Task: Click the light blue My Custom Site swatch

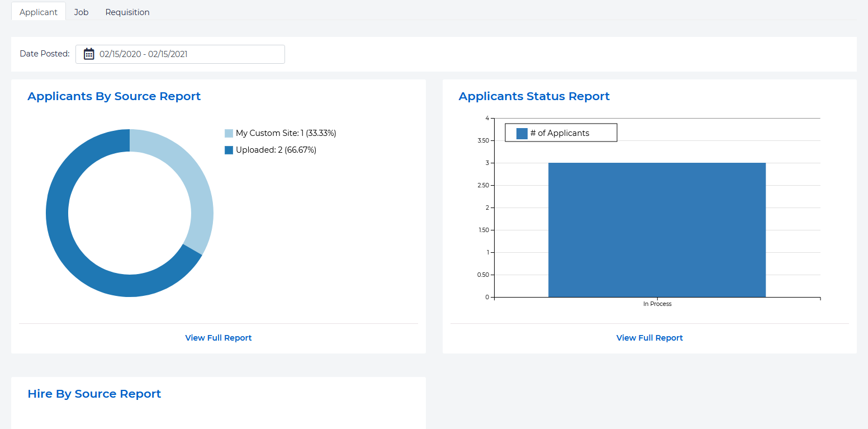Action: tap(229, 133)
